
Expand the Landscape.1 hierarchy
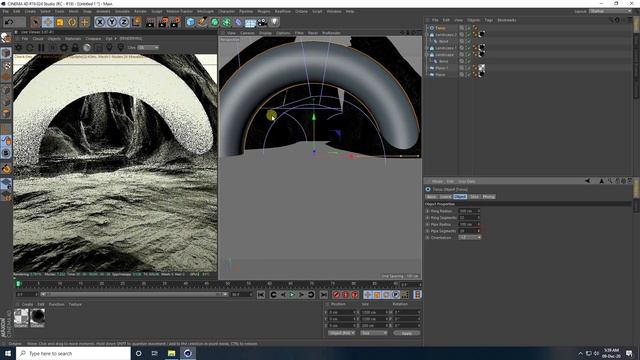(x=427, y=48)
